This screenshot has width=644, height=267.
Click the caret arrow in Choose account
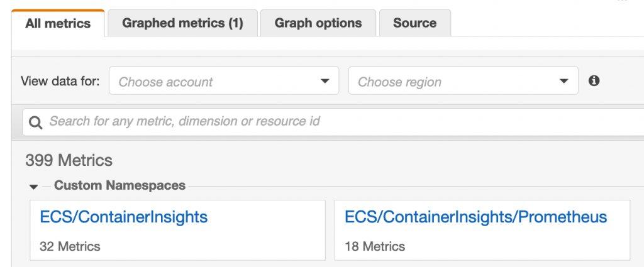(325, 81)
